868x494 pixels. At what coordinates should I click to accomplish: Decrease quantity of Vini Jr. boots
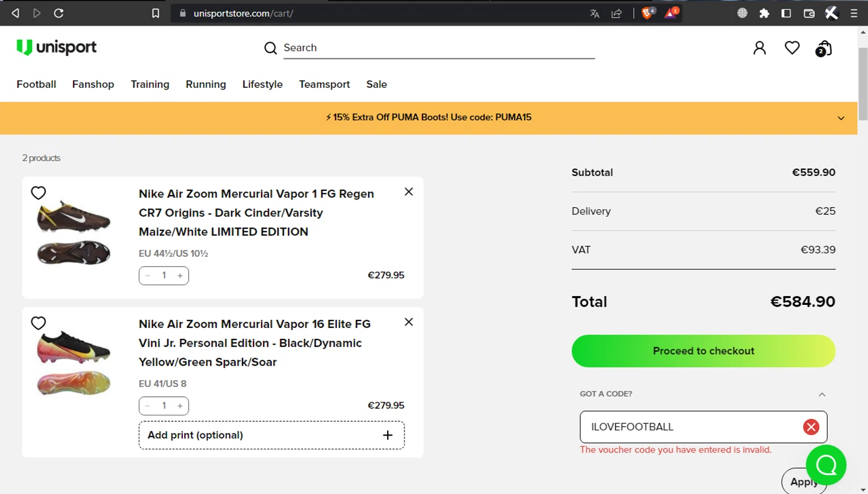tap(148, 405)
